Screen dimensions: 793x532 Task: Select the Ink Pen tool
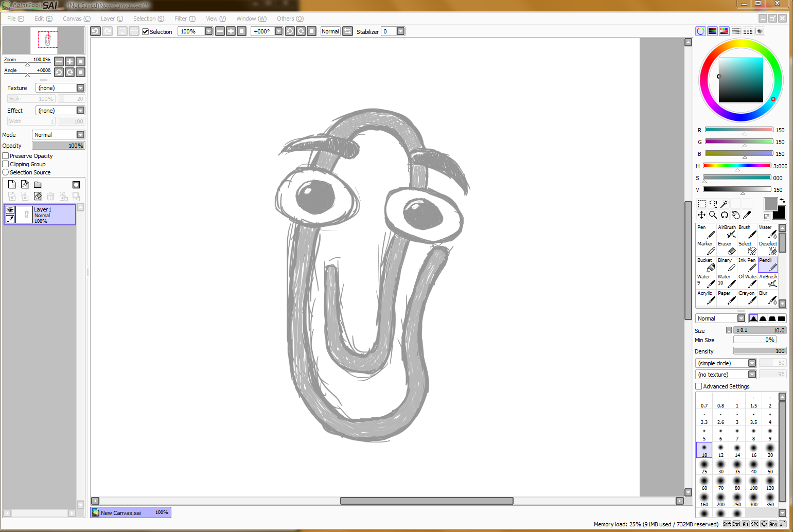(x=747, y=264)
